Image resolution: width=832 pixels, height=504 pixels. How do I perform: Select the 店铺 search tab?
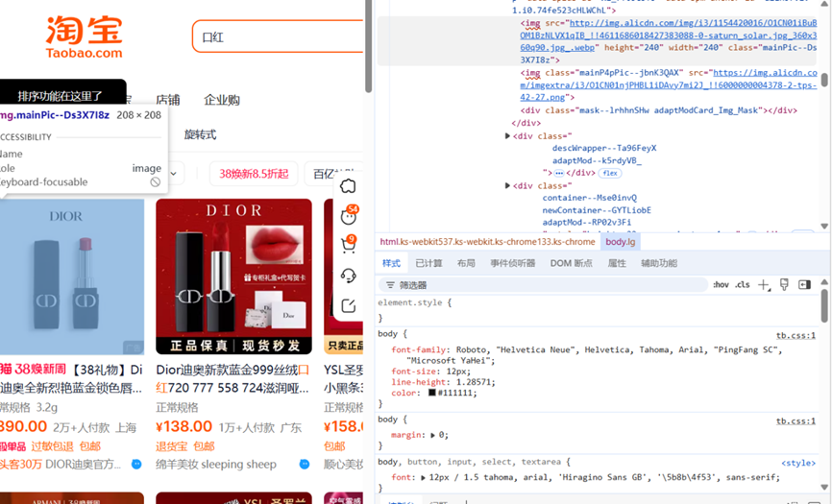point(168,100)
